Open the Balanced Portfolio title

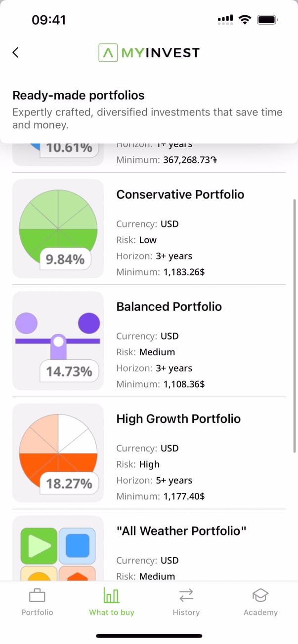[x=169, y=306]
